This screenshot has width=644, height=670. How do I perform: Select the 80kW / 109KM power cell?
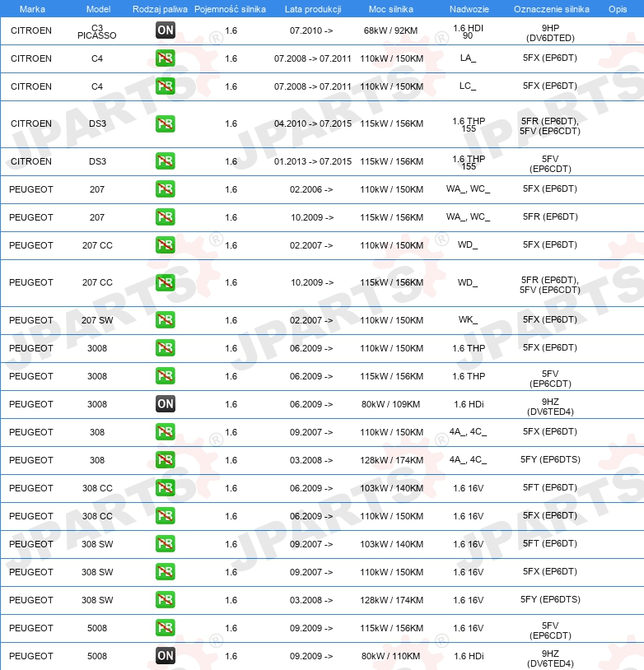[391, 404]
